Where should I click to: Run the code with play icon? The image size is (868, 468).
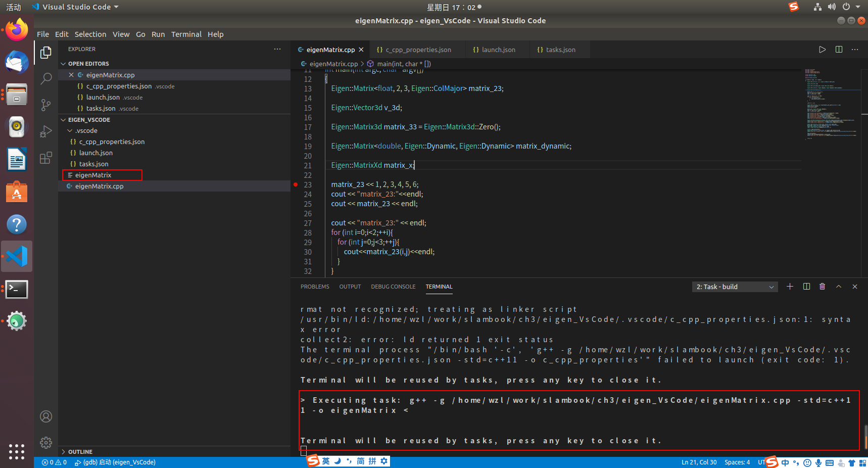click(822, 50)
